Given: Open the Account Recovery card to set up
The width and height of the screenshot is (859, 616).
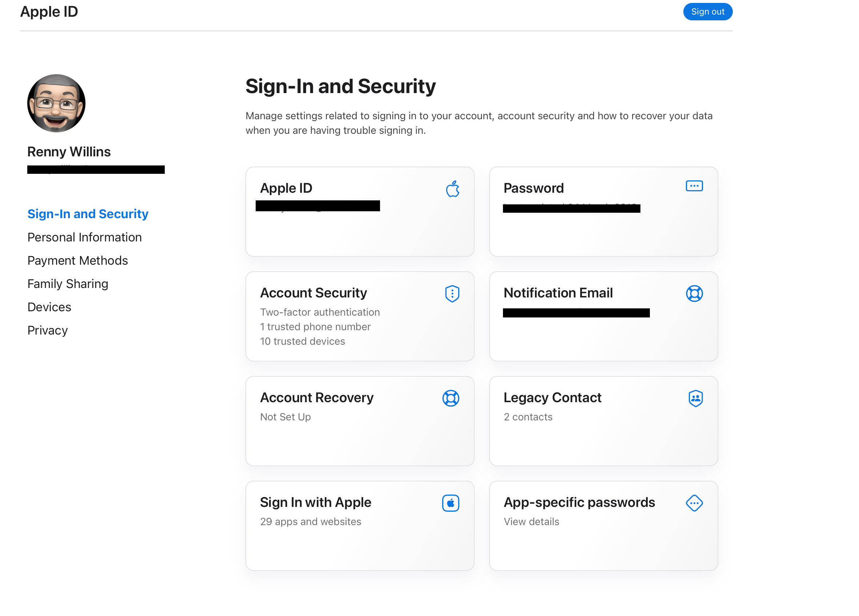Looking at the screenshot, I should point(359,421).
